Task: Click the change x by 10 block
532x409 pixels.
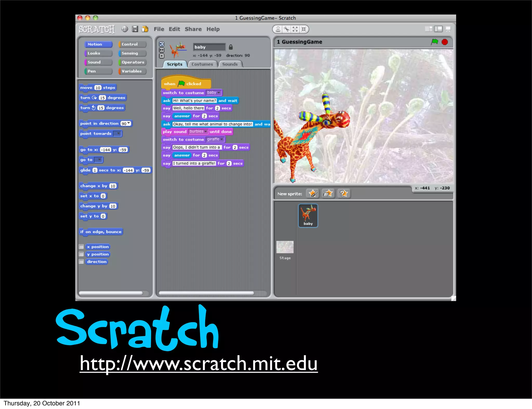Action: [98, 186]
